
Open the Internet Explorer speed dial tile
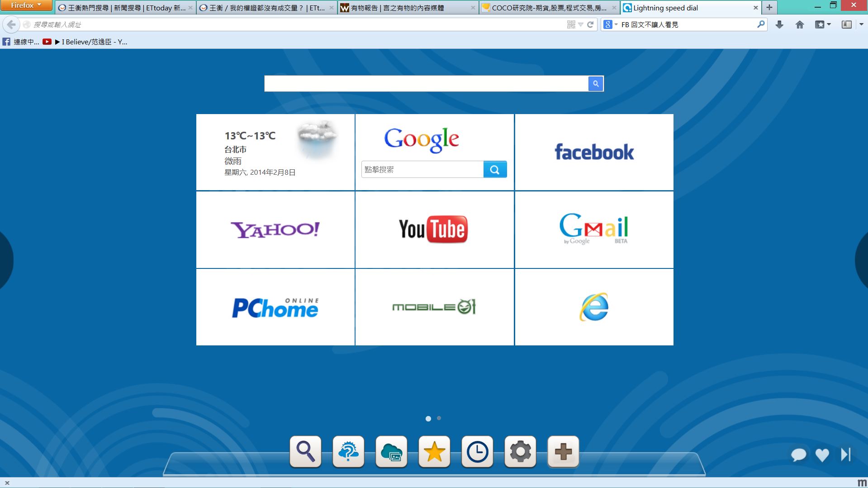coord(594,307)
